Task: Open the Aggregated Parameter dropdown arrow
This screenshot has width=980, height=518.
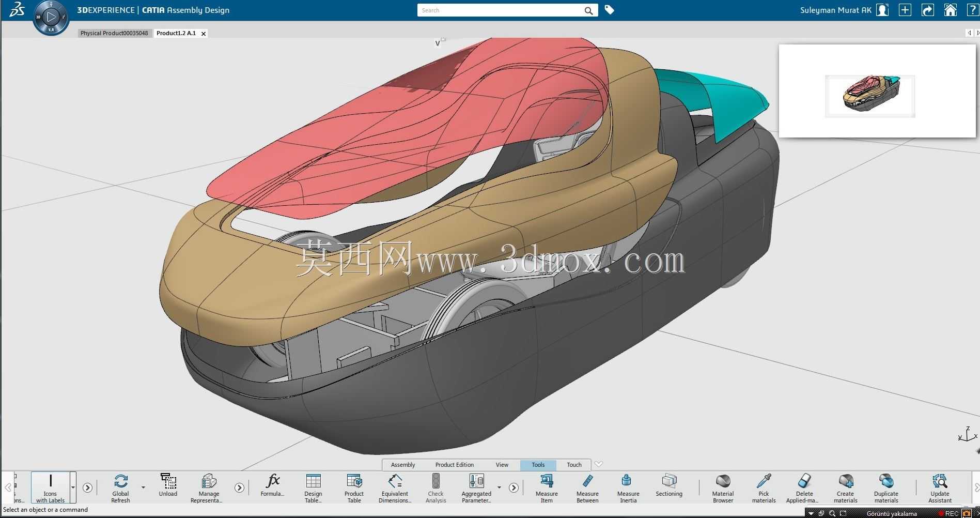Action: click(499, 487)
